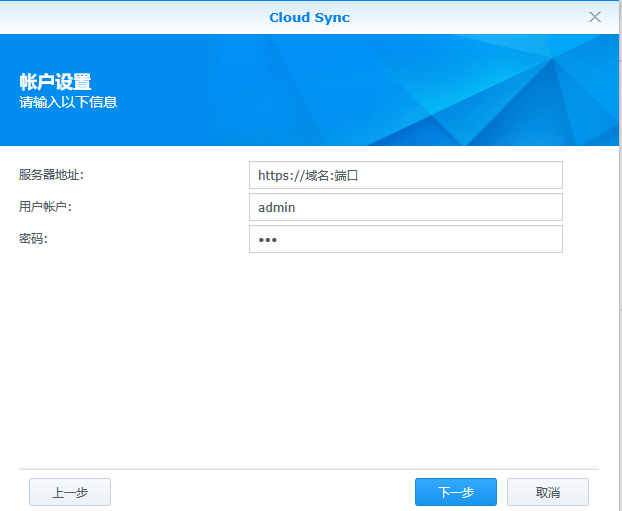Proceed with the 下一步 button

[456, 492]
